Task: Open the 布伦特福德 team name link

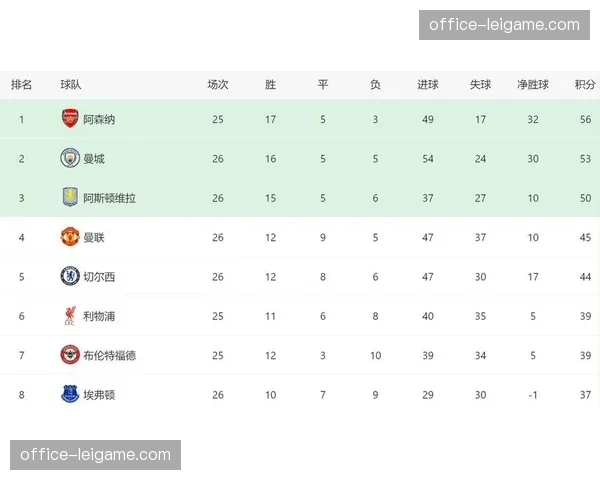Action: tap(109, 355)
